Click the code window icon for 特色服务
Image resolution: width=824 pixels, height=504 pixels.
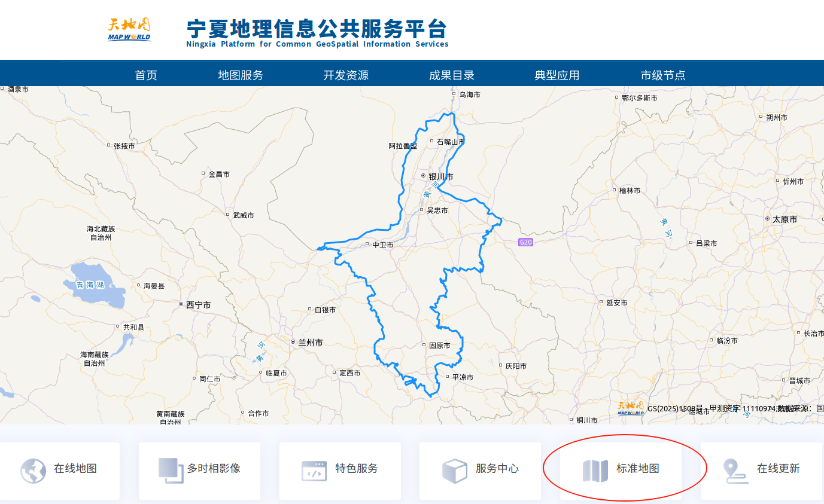(314, 471)
